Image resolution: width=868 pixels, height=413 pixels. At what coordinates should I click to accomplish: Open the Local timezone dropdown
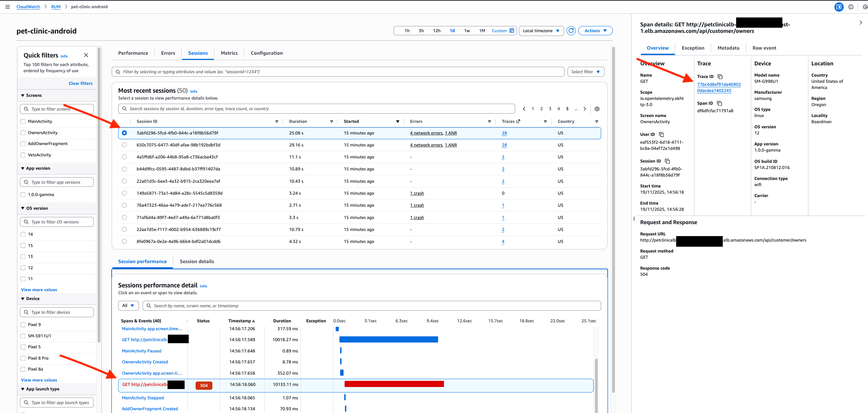(x=541, y=30)
